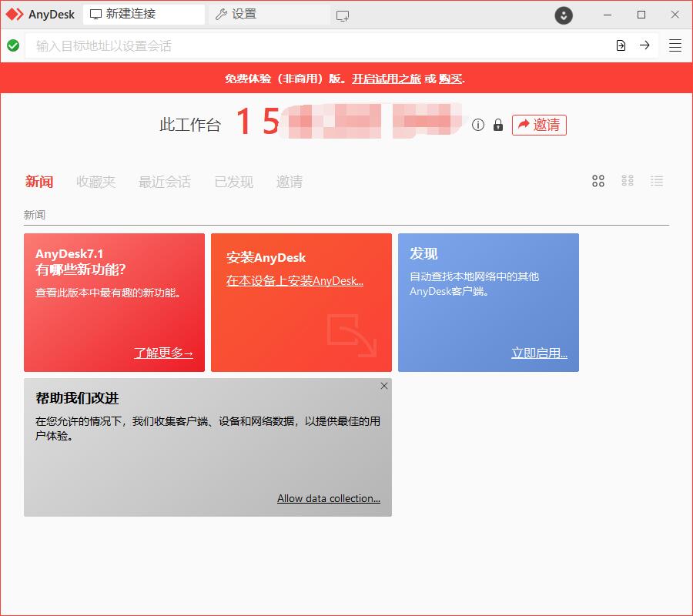Click the file transfer icon in address bar
693x616 pixels.
click(x=621, y=45)
